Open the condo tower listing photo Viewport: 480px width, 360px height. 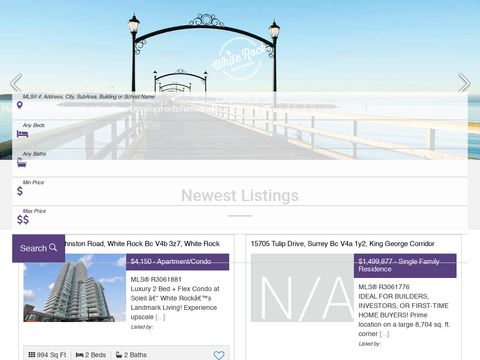tap(75, 288)
